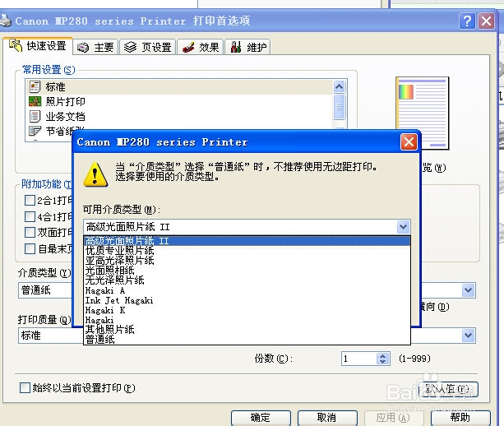Screen dimensions: 504x426
Task: Increase copies with the up spinner
Action: [382, 355]
